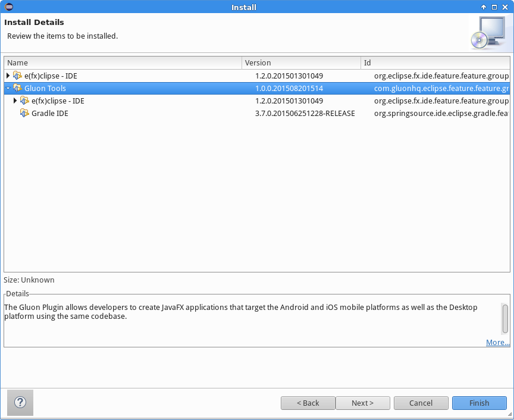
Task: Click the Gluon Tools feature icon
Action: tap(17, 88)
